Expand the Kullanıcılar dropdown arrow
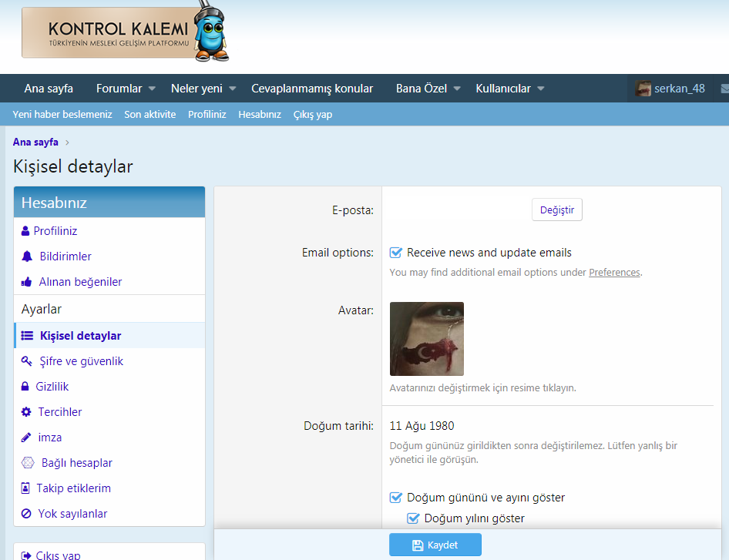Screen dimensions: 729x560 pos(541,89)
